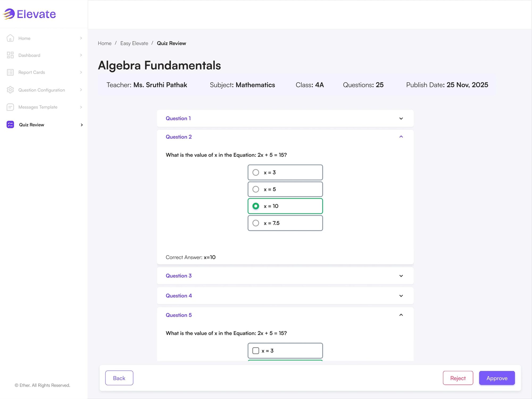Click the Dashboard grid icon
Screen dimensions: 532x399
10,55
